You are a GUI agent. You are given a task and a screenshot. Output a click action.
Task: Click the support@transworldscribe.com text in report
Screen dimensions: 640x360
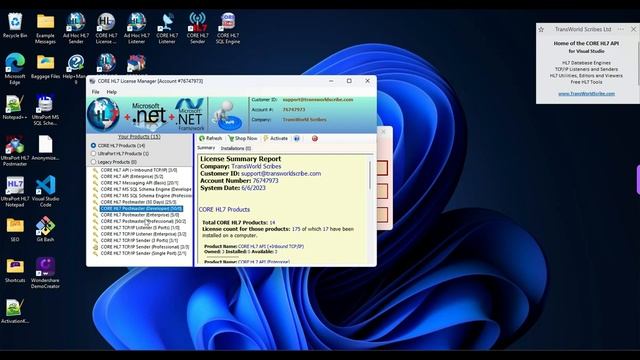(281, 173)
